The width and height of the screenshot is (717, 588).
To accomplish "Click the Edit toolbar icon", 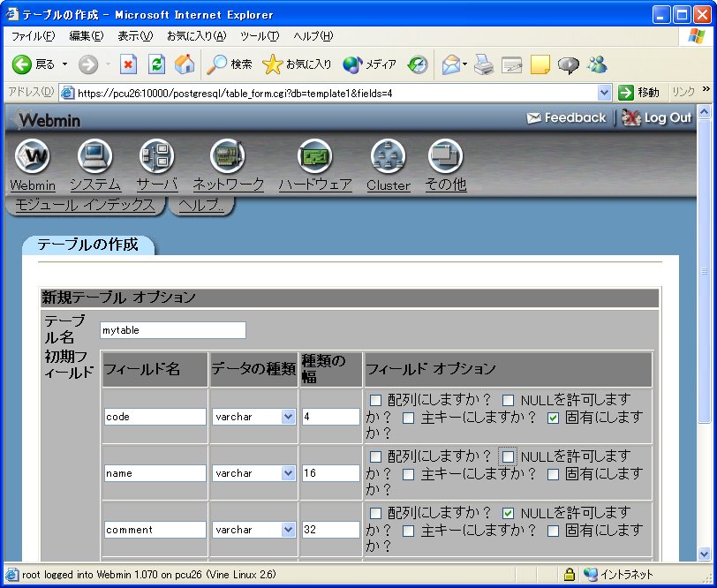I will point(511,64).
